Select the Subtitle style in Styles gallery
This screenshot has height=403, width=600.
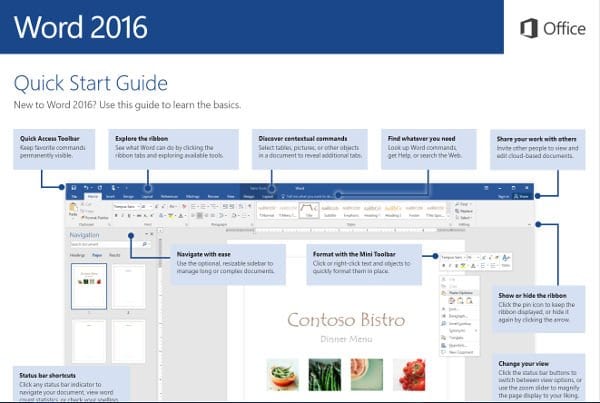(330, 210)
